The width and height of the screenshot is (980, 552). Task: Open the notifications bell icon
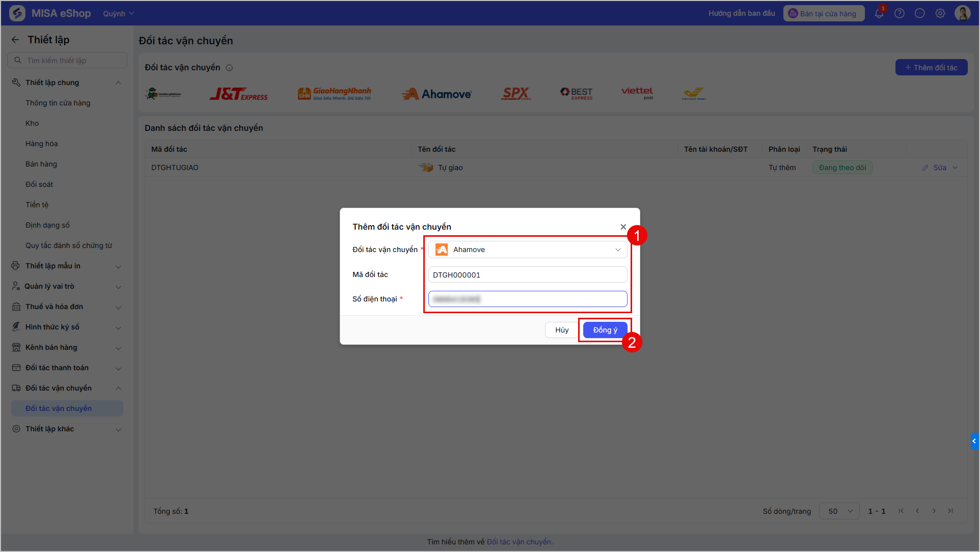(x=879, y=13)
